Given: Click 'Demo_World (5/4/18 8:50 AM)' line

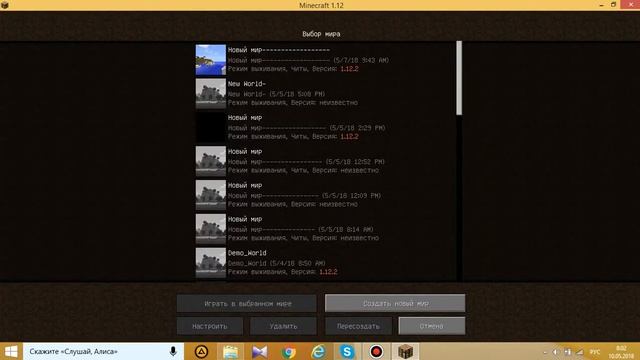Looking at the screenshot, I should (277, 263).
